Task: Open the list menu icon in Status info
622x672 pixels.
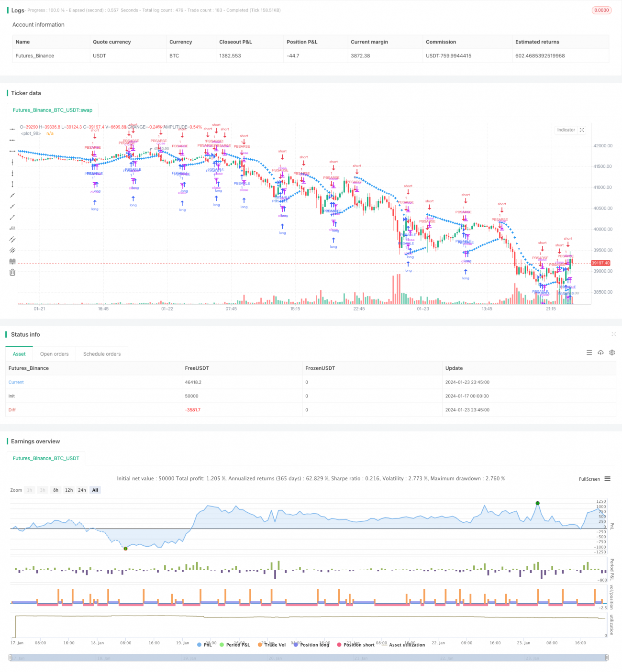Action: click(589, 353)
